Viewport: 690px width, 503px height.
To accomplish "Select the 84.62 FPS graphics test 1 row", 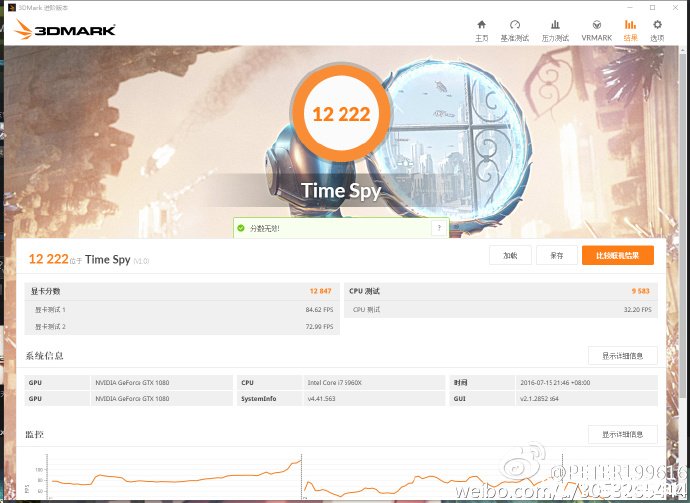I will (182, 310).
